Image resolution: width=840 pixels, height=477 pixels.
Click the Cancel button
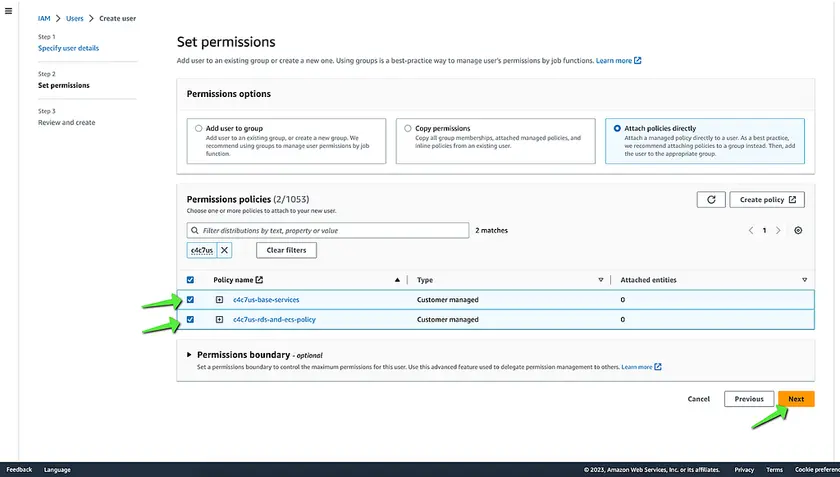[699, 399]
